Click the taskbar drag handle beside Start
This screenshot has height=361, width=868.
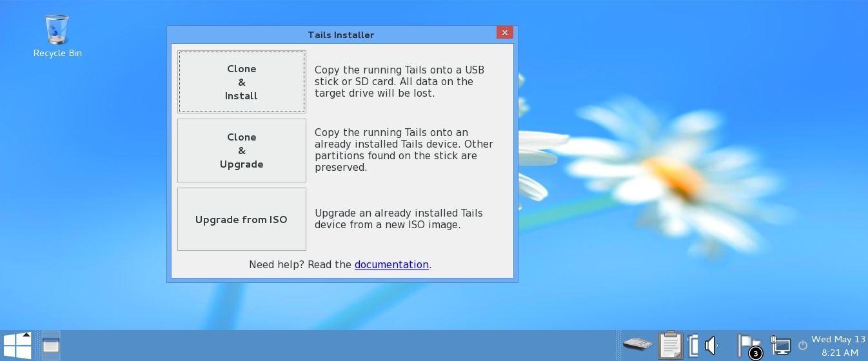[36, 346]
